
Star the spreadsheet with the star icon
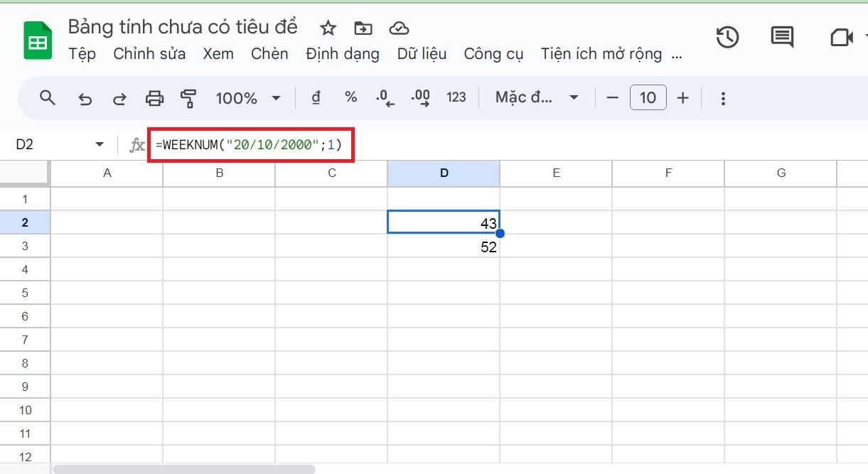click(x=328, y=28)
